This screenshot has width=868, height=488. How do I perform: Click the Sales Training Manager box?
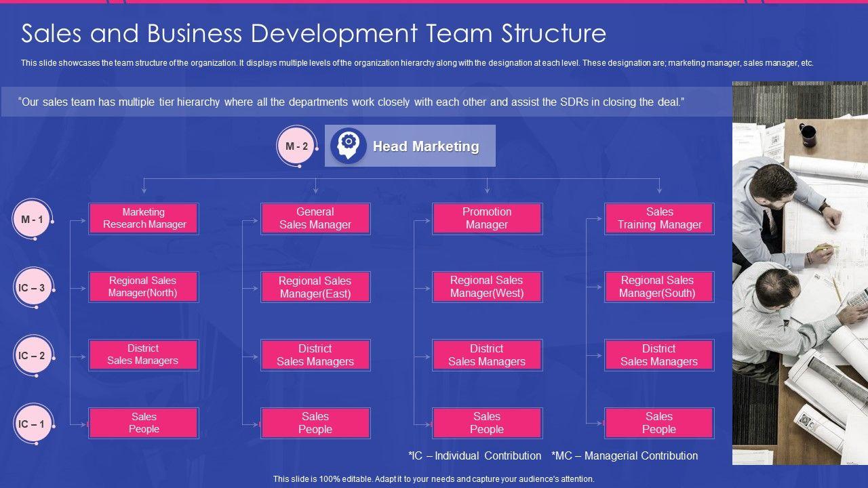tap(659, 218)
